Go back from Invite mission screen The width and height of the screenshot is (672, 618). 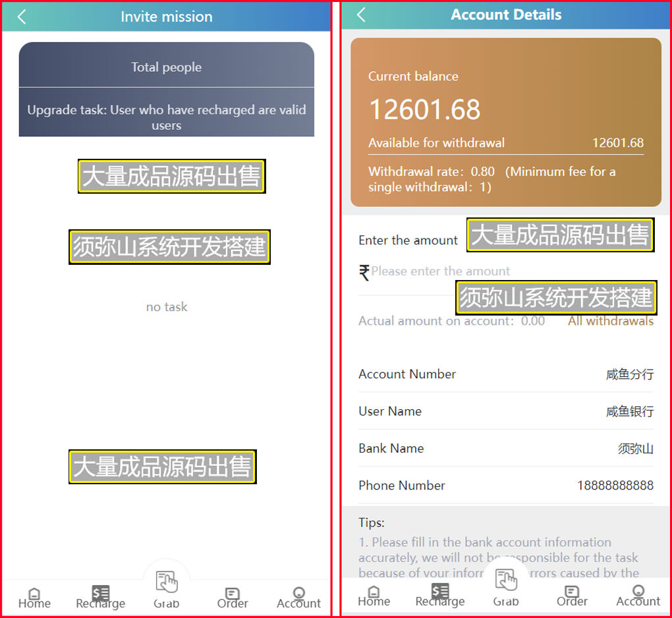pyautogui.click(x=22, y=16)
